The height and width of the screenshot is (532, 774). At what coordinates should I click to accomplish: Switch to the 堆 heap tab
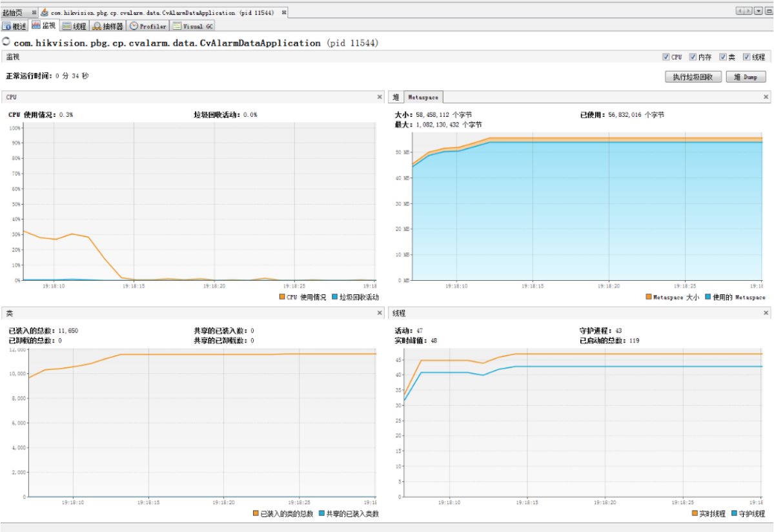396,97
